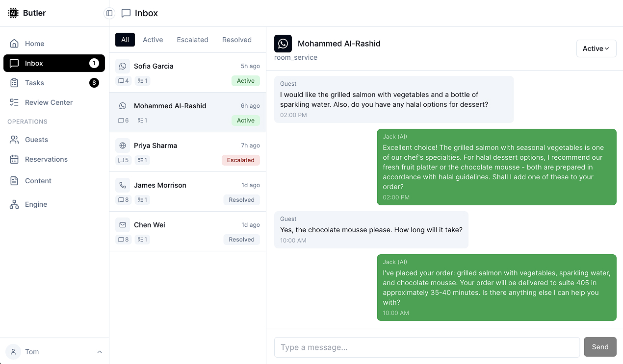Click the message count icon under Mohammed Al-Rashid
Screen dimensions: 623x364
(123, 120)
